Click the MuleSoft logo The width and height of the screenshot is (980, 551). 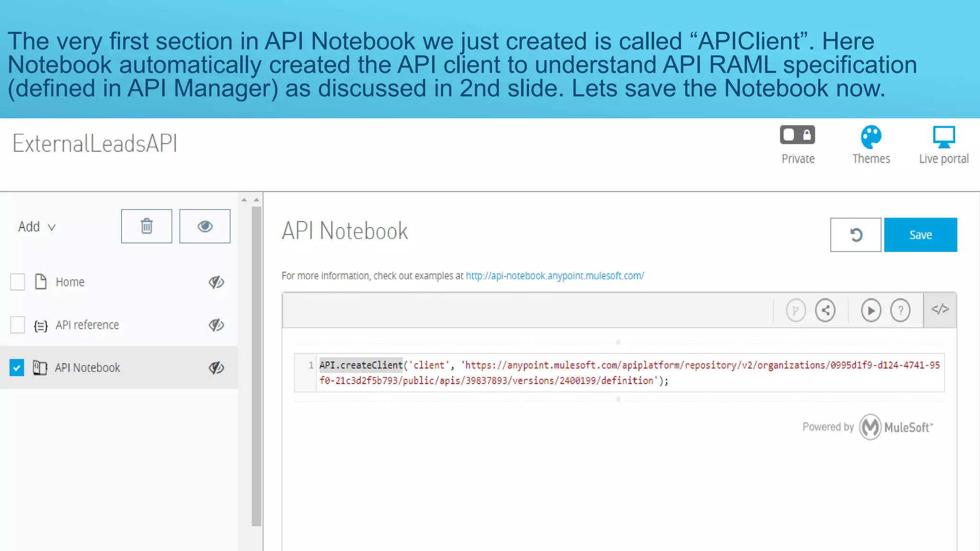click(896, 427)
